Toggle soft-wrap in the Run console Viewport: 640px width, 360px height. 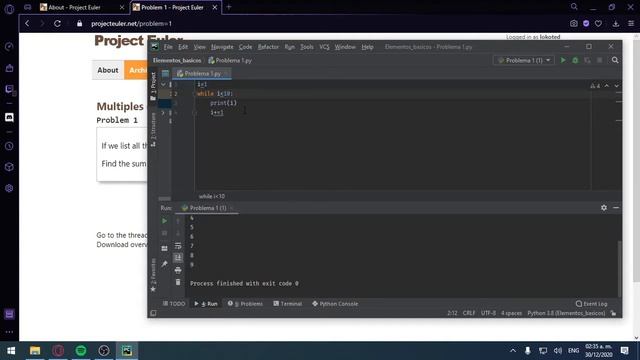178,246
